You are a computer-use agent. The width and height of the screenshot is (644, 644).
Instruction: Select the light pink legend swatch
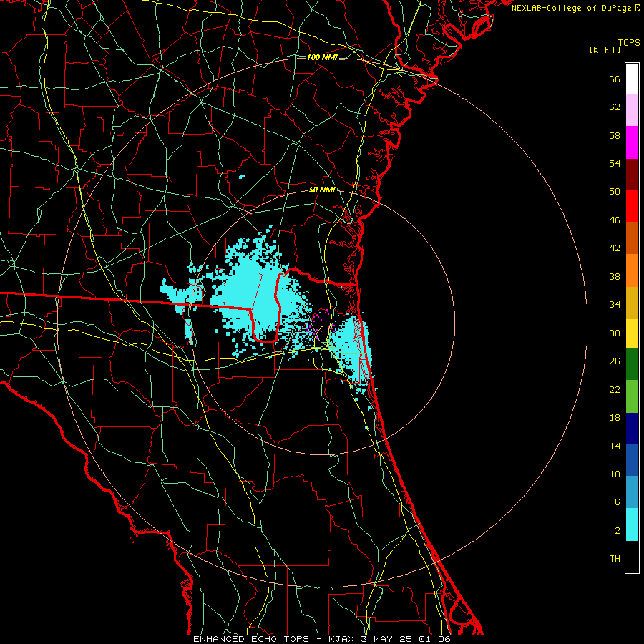point(632,109)
